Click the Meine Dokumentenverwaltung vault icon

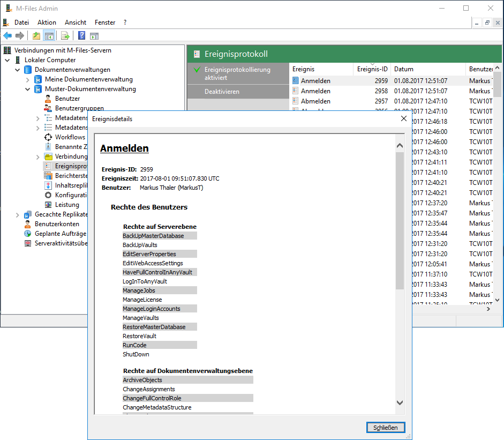(x=38, y=79)
